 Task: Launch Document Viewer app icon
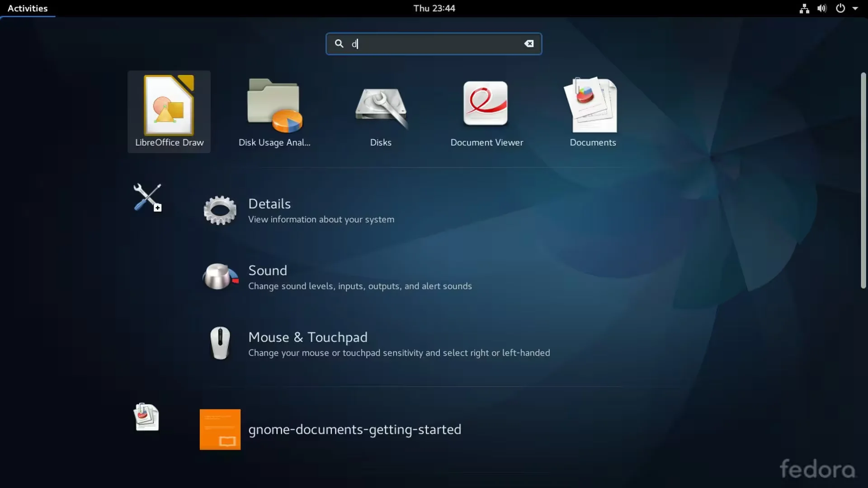point(486,103)
